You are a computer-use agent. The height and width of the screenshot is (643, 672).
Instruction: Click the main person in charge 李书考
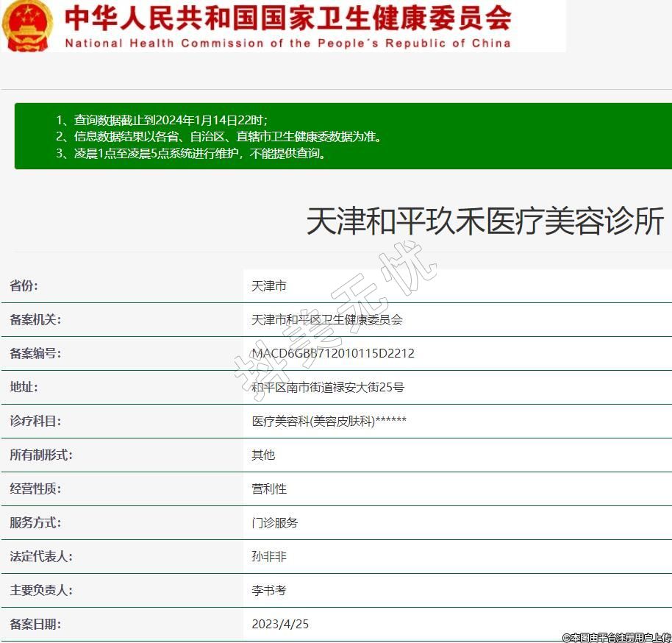(269, 590)
